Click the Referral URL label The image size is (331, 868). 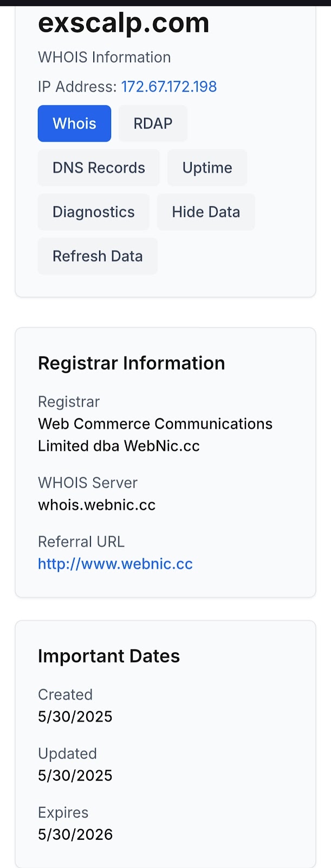(81, 542)
